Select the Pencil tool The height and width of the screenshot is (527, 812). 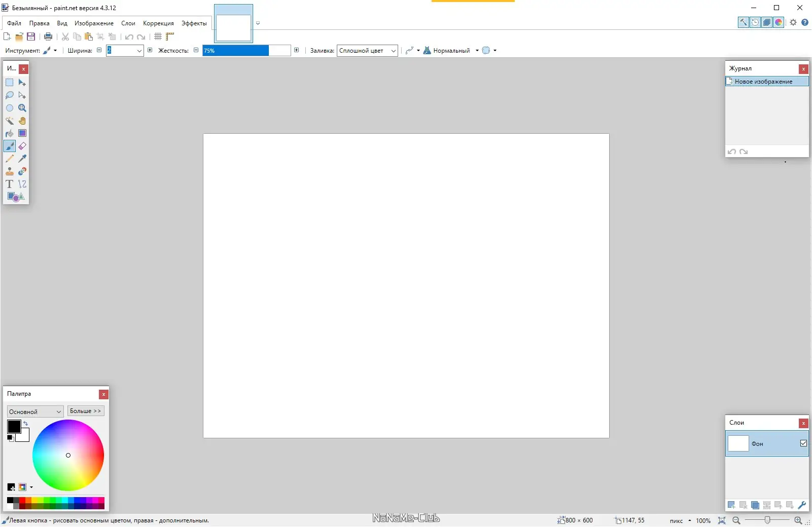[x=10, y=159]
